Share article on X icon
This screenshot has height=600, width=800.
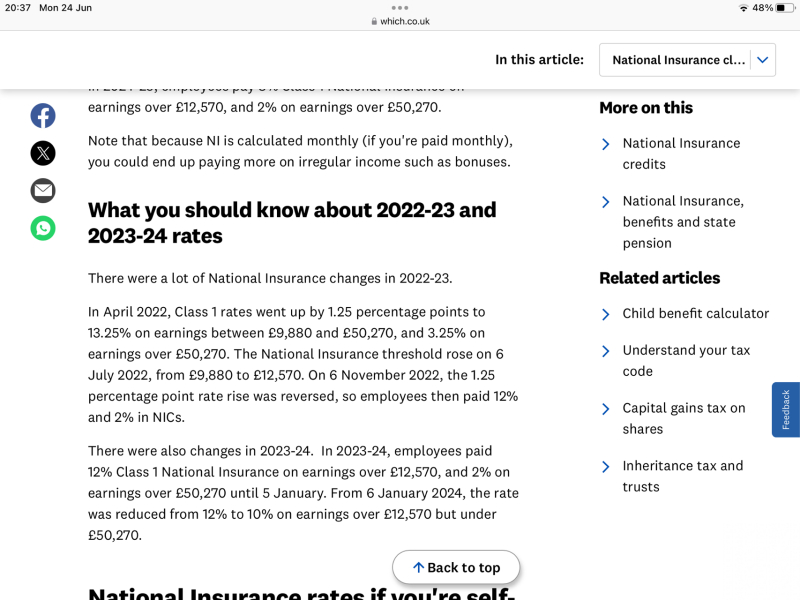(x=43, y=153)
